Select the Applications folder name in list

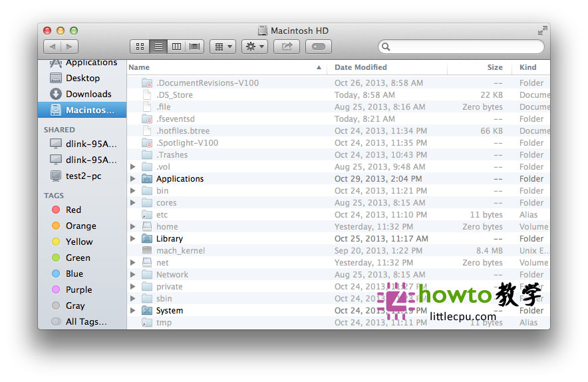click(x=180, y=178)
